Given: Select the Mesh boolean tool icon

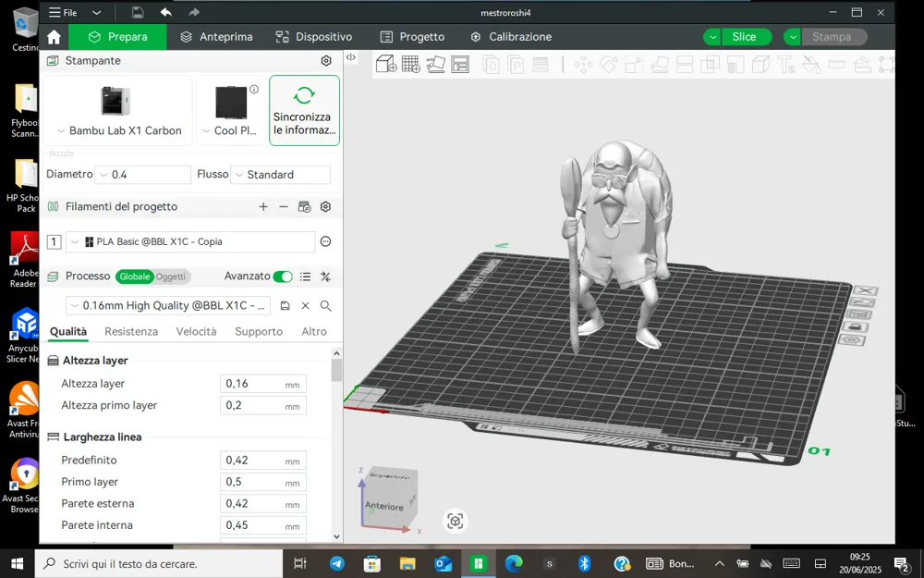Looking at the screenshot, I should click(x=710, y=64).
